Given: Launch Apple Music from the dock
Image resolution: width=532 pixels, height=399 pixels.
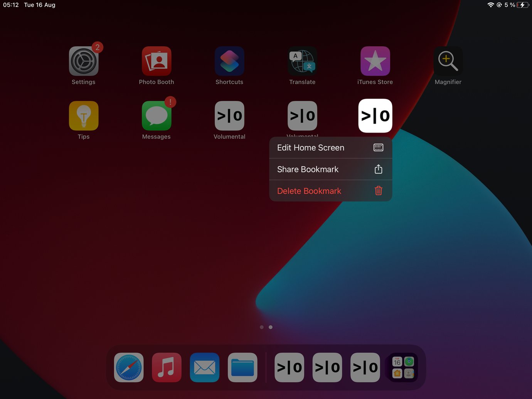Looking at the screenshot, I should coord(167,367).
